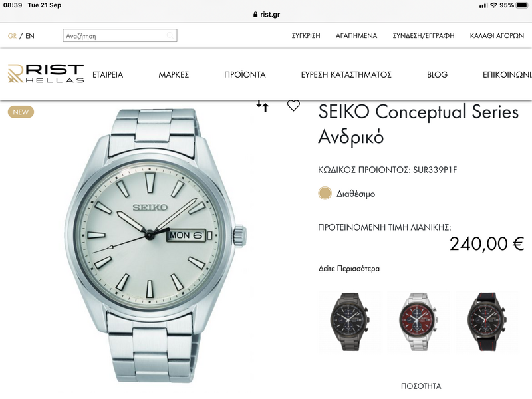Image resolution: width=532 pixels, height=399 pixels.
Task: Open the ΣΥΓΚΡΙΣΗ comparison link
Action: [306, 36]
